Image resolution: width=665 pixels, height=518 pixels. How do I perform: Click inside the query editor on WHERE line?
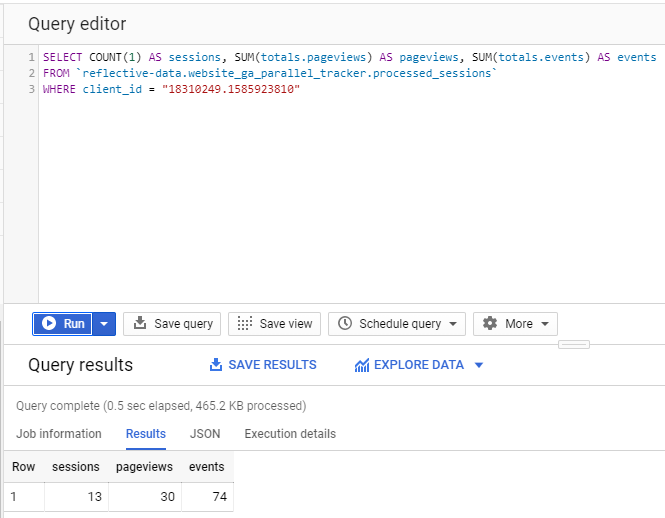171,89
